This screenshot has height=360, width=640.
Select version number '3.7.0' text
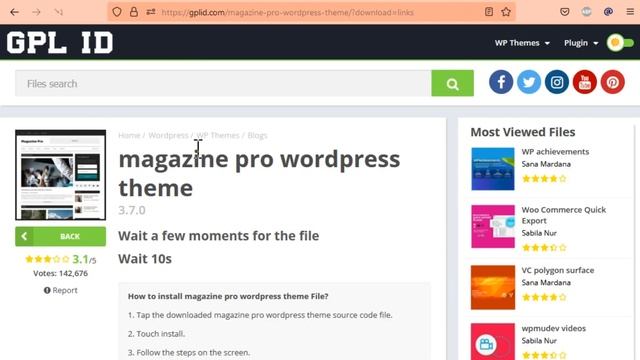[132, 210]
